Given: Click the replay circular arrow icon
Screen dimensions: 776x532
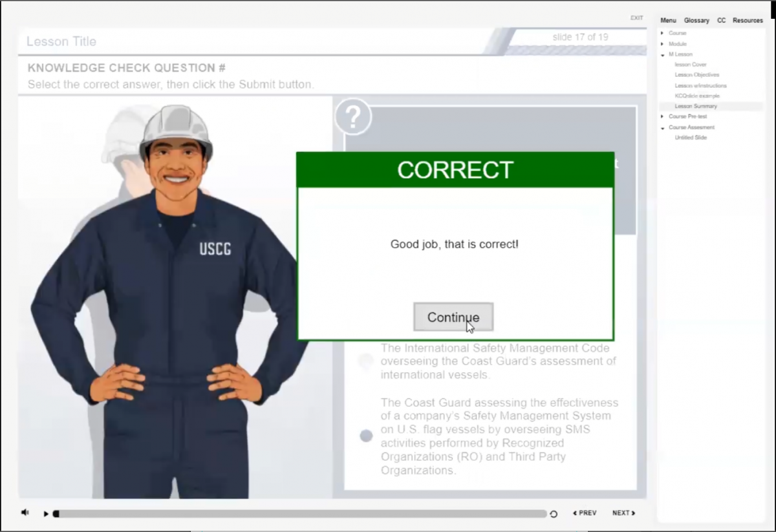Looking at the screenshot, I should point(554,514).
